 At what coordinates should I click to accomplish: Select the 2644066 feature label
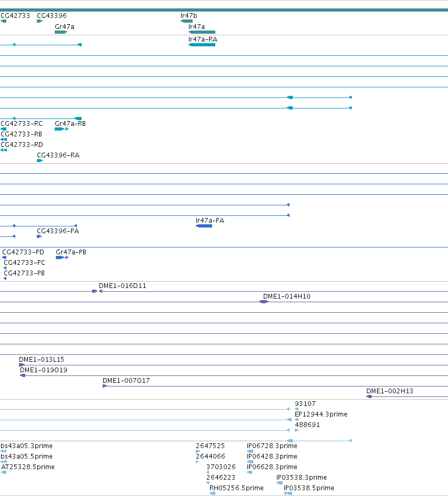click(211, 456)
